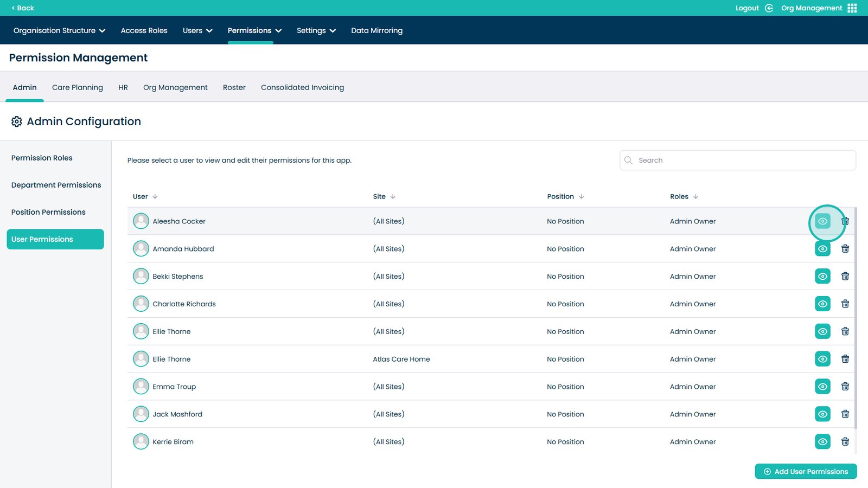868x488 pixels.
Task: Go to Position Permissions in sidebar
Action: [x=48, y=212]
